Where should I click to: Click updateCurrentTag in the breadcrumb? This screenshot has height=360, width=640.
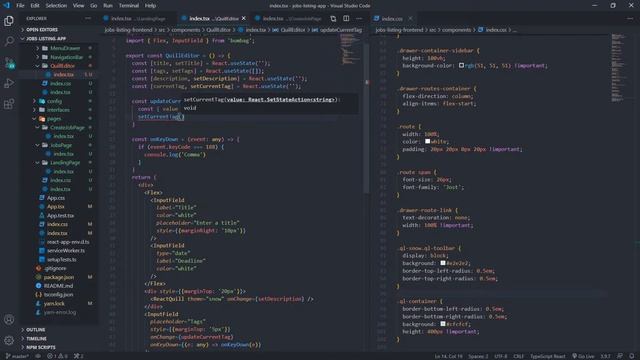point(341,30)
